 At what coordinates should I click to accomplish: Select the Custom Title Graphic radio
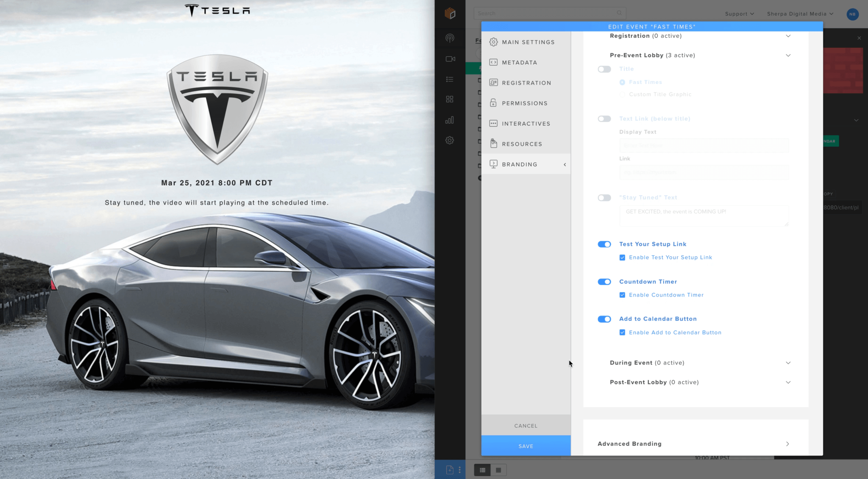click(622, 94)
